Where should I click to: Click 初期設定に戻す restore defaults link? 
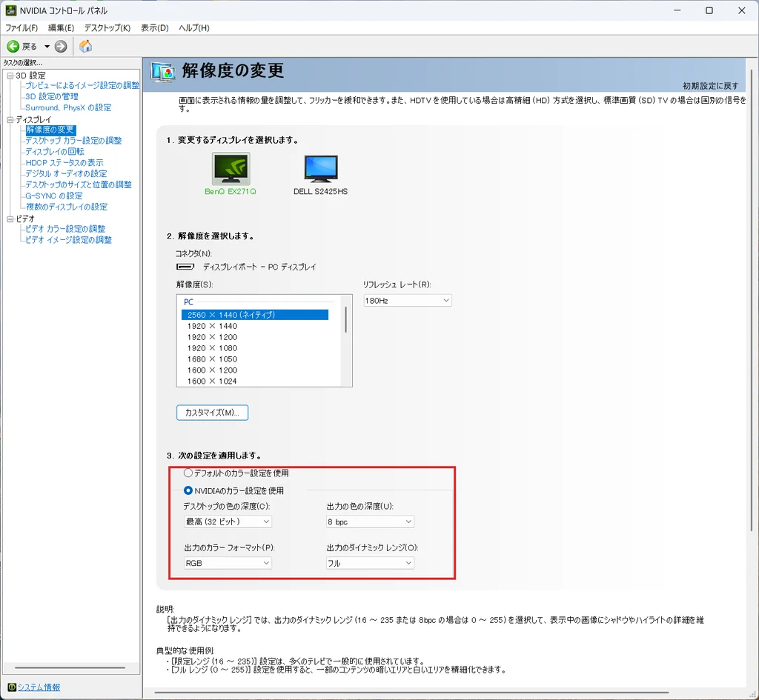[711, 86]
